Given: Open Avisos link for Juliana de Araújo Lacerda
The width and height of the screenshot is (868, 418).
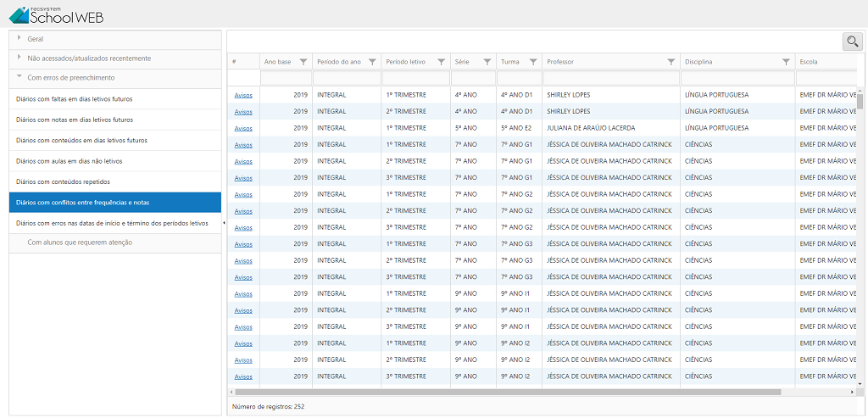Looking at the screenshot, I should click(x=243, y=128).
